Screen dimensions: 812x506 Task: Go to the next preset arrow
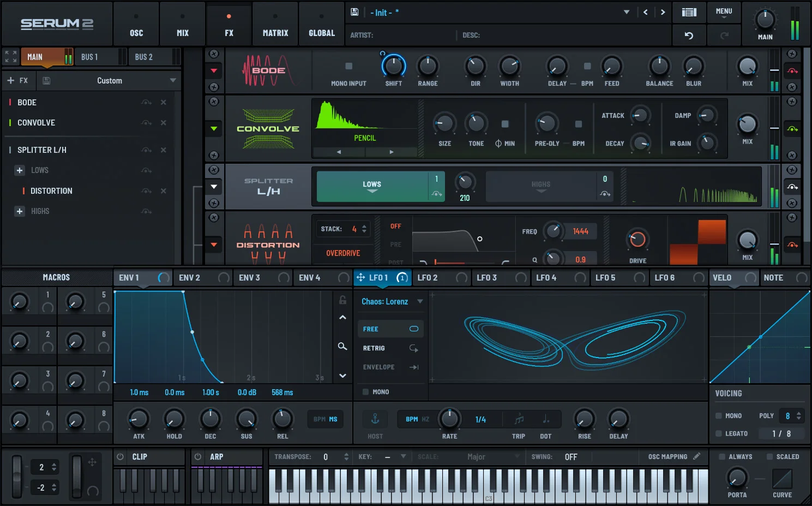point(663,12)
